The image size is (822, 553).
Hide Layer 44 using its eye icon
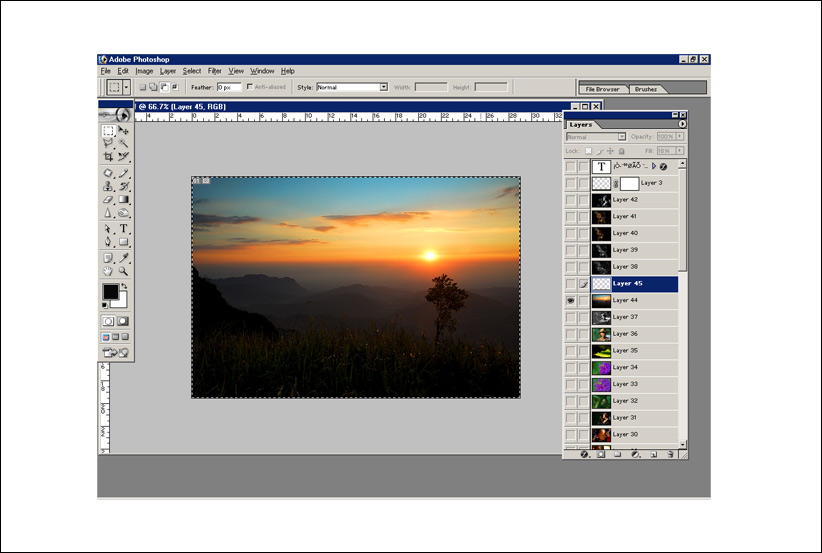pos(570,300)
